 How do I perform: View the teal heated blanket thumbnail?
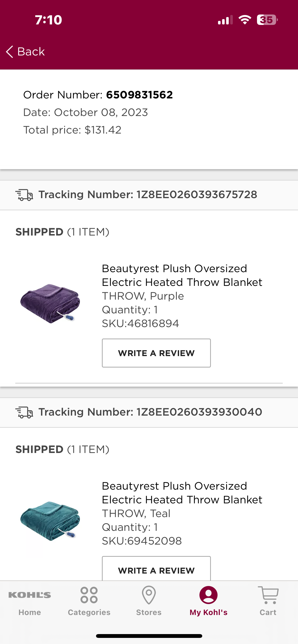(50, 521)
